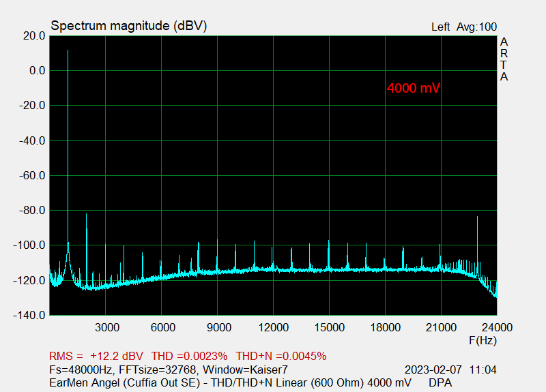546x392 pixels.
Task: Click the '-100.0' y-axis value
Action: tap(29, 245)
